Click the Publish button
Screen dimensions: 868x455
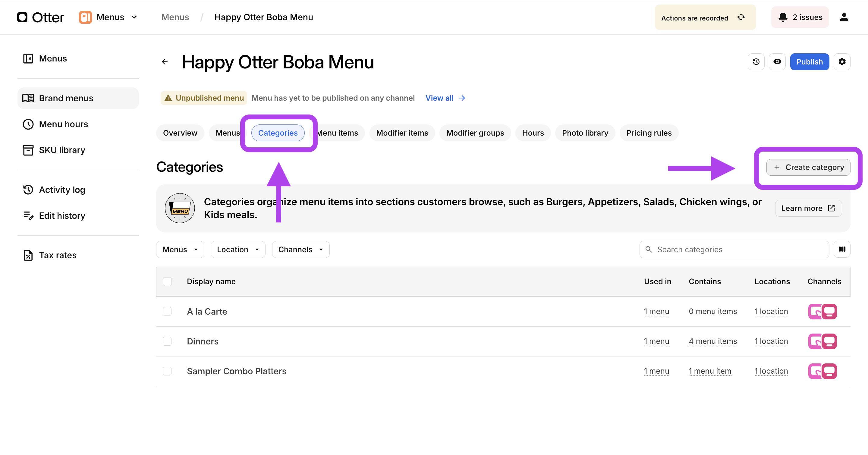810,62
